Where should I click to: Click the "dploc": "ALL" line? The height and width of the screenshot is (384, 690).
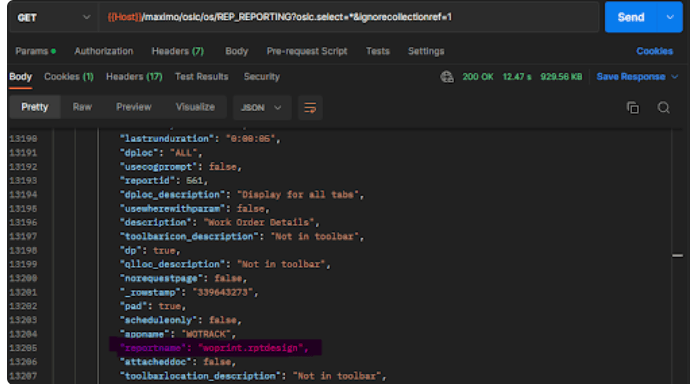click(161, 153)
